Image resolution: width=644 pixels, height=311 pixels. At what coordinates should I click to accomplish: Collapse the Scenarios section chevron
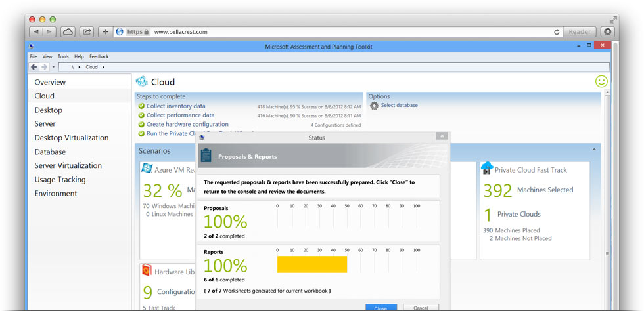coord(594,150)
